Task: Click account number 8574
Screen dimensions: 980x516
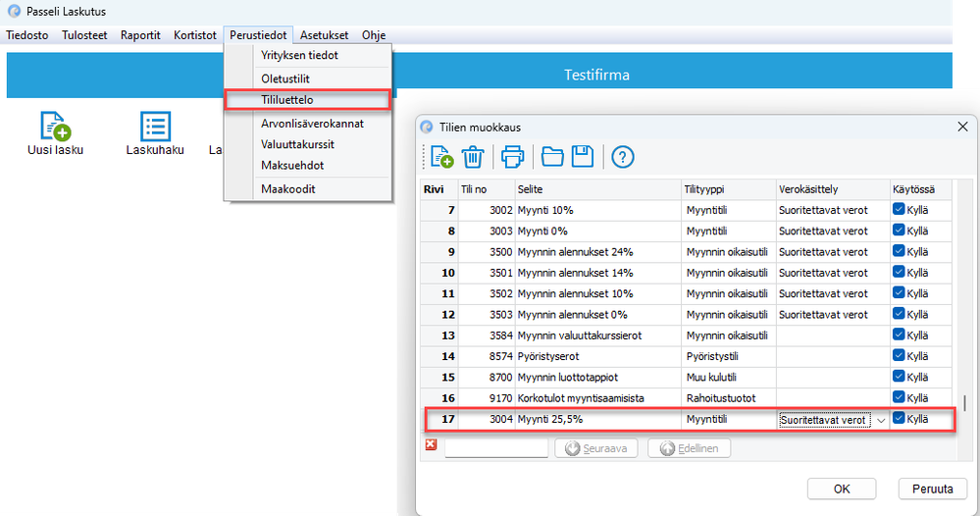Action: [486, 356]
